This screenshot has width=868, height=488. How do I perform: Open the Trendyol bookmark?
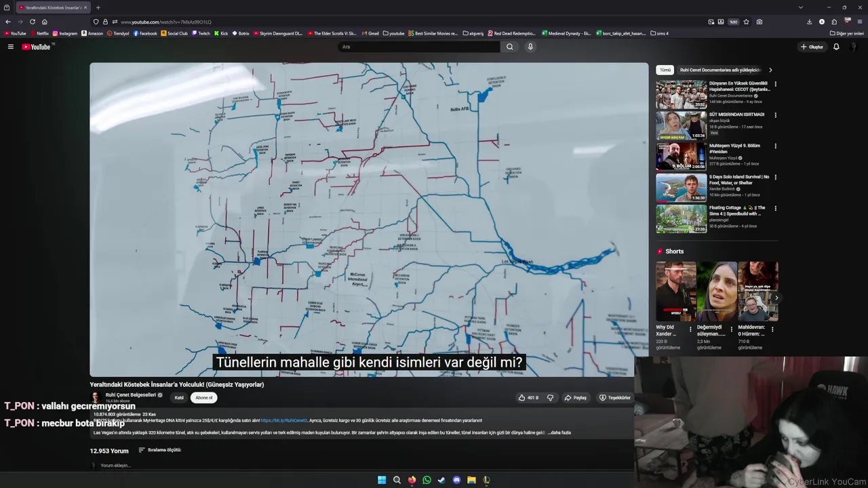tap(118, 33)
